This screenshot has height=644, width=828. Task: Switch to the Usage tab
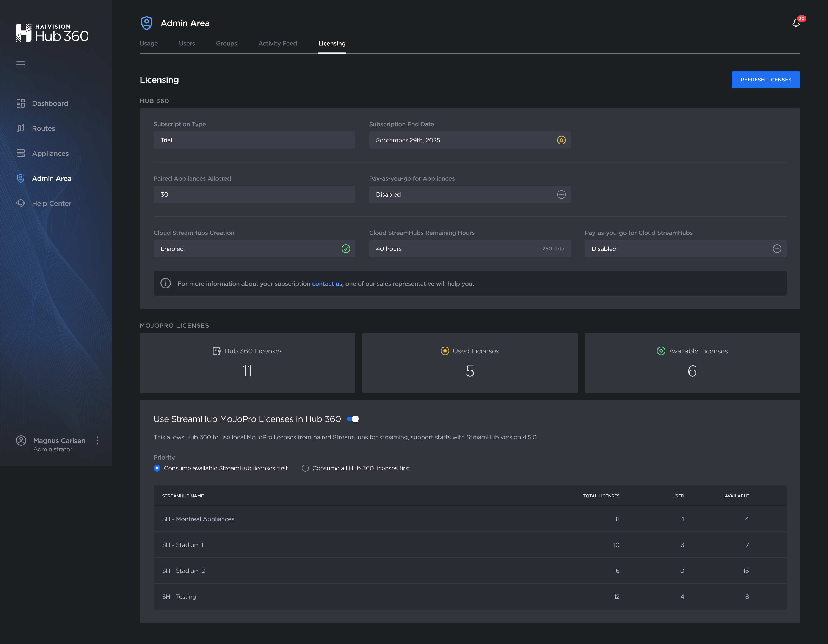149,44
